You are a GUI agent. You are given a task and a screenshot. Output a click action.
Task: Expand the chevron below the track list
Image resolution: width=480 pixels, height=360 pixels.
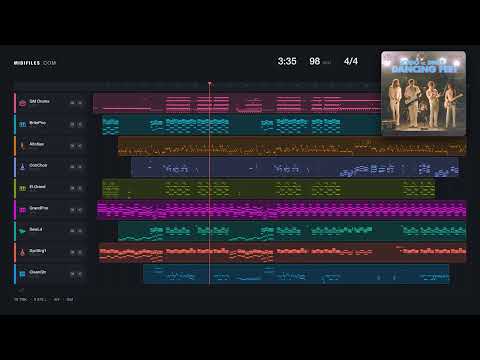[x=21, y=290]
